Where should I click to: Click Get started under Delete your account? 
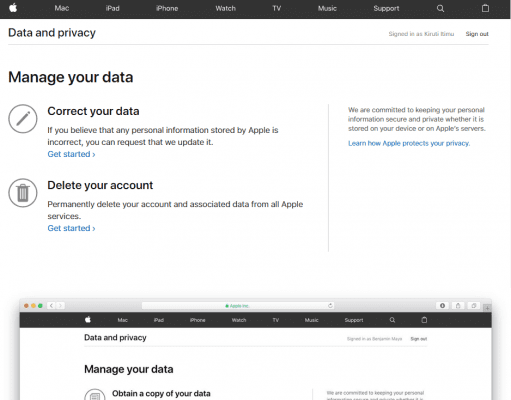click(71, 228)
